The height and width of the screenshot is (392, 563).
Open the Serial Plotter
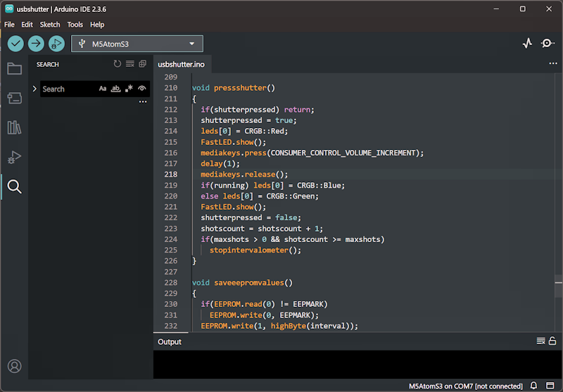(x=527, y=44)
